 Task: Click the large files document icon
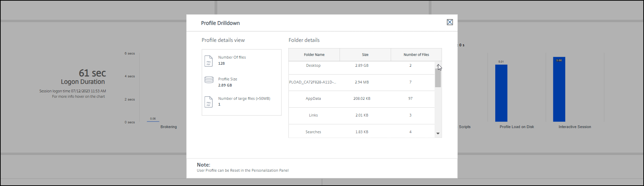pos(208,102)
